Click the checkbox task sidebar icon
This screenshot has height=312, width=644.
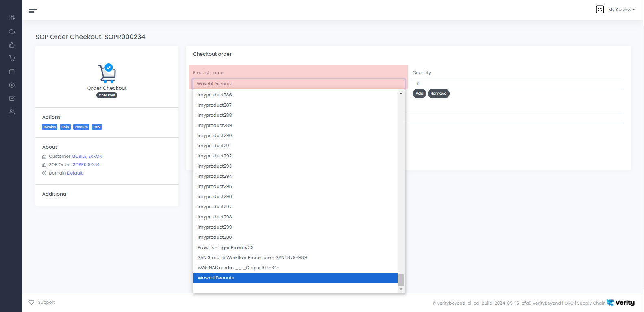[12, 98]
